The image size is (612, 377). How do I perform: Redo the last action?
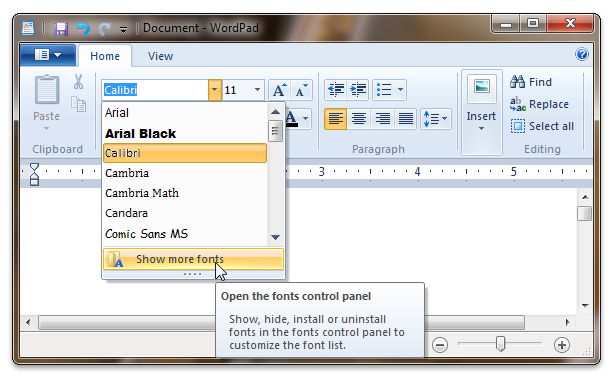[x=105, y=28]
